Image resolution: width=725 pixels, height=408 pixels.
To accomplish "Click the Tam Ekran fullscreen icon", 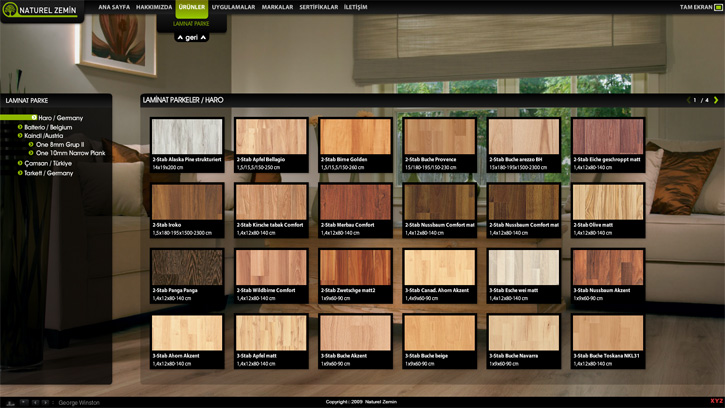I will pyautogui.click(x=718, y=7).
